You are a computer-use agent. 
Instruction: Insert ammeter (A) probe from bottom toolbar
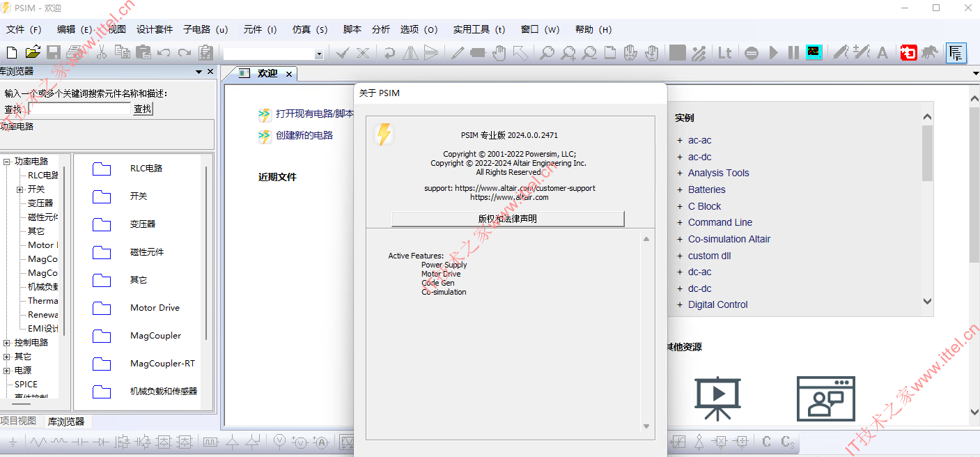point(321,442)
